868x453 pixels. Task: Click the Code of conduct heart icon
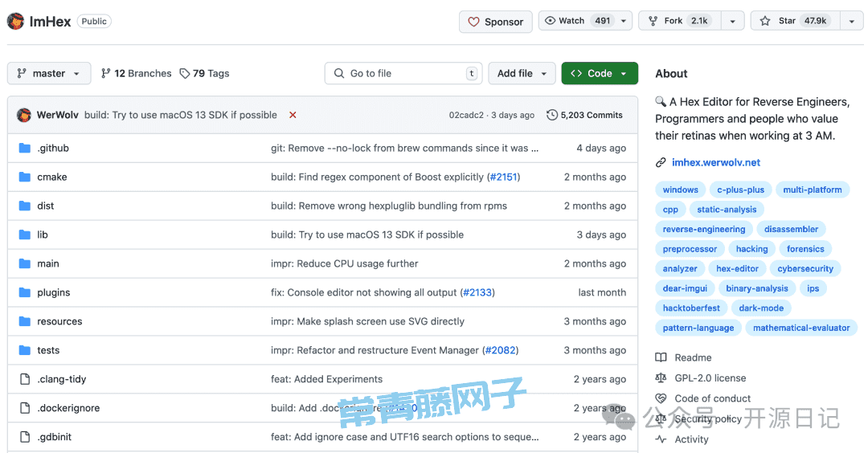[x=661, y=398]
